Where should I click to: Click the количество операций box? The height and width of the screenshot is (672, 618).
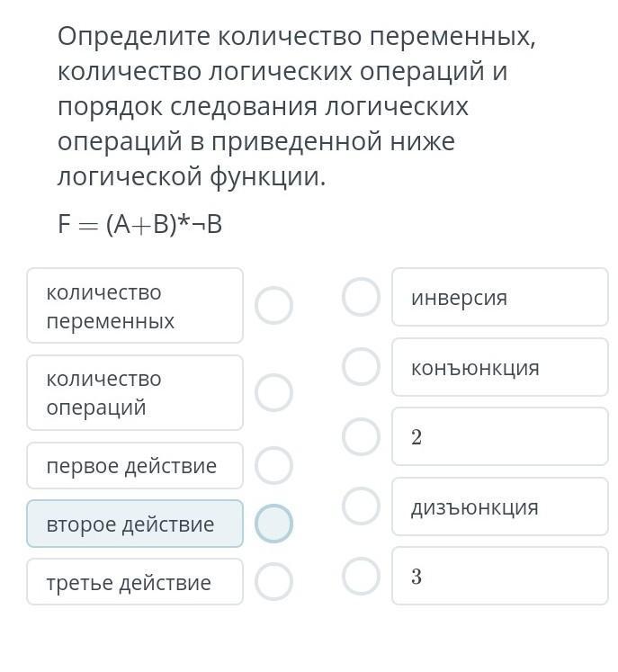point(135,392)
